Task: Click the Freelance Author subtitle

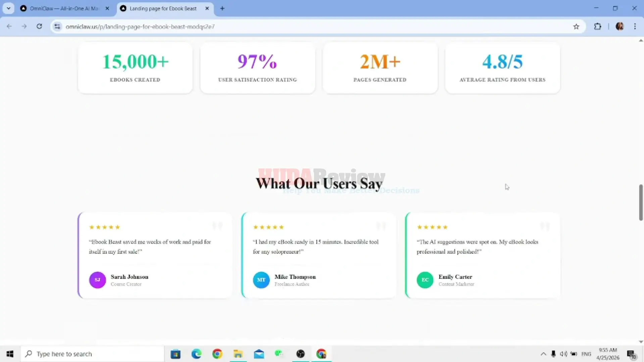Action: point(292,284)
